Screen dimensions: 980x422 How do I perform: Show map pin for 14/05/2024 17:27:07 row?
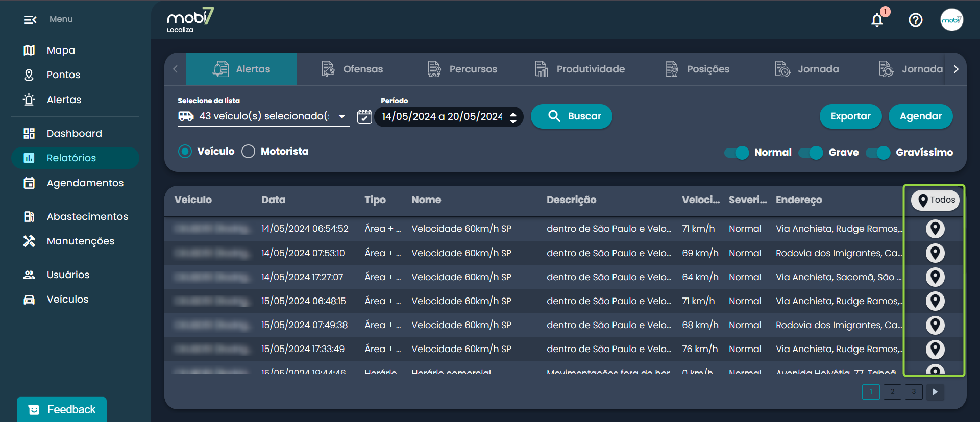pyautogui.click(x=935, y=277)
